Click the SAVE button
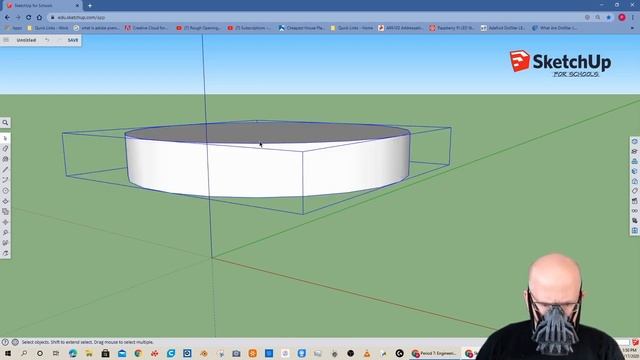 point(73,40)
